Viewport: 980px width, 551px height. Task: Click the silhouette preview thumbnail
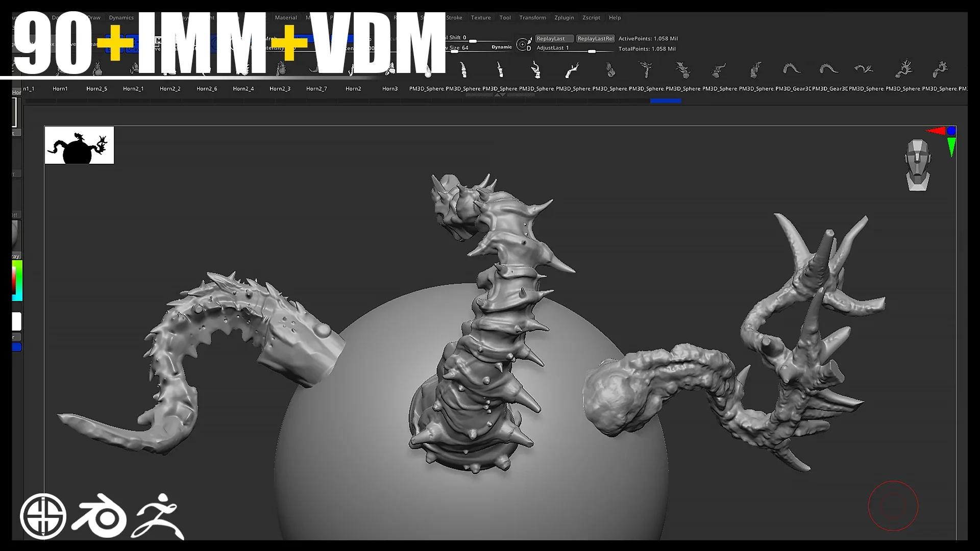coord(79,145)
